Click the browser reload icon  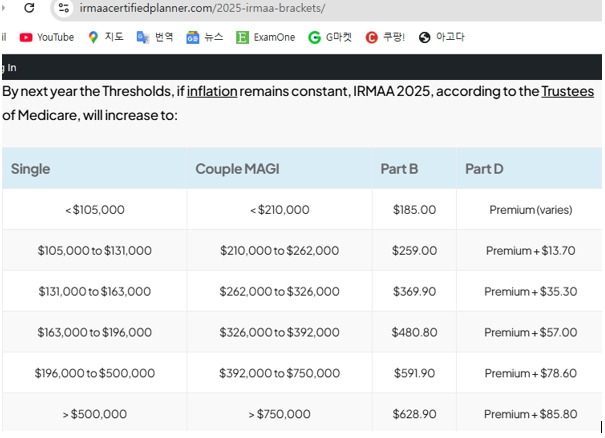pos(28,8)
